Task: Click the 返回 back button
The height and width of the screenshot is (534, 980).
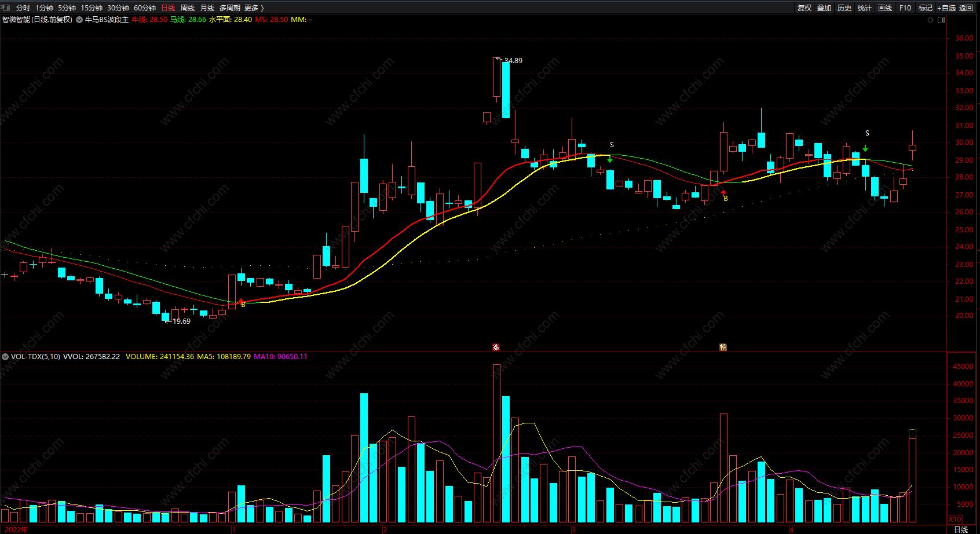Action: (x=966, y=8)
